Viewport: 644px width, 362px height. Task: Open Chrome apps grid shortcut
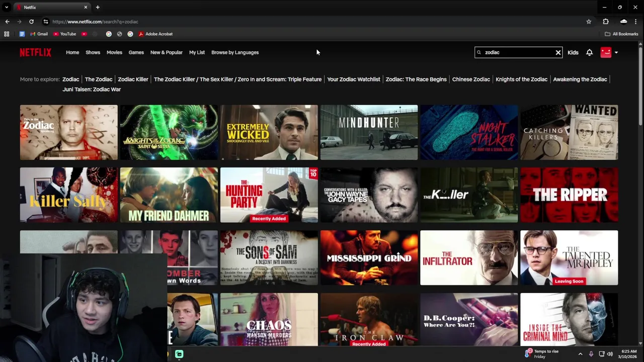click(x=7, y=34)
